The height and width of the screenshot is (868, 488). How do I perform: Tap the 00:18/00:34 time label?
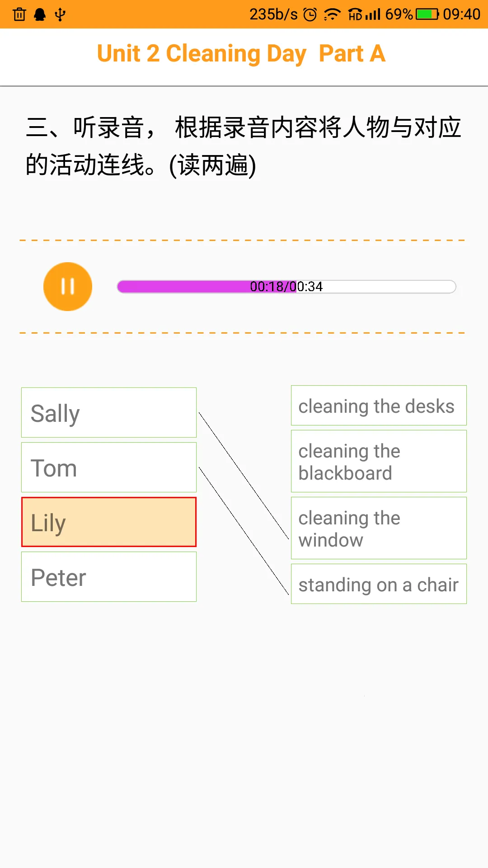pyautogui.click(x=286, y=287)
